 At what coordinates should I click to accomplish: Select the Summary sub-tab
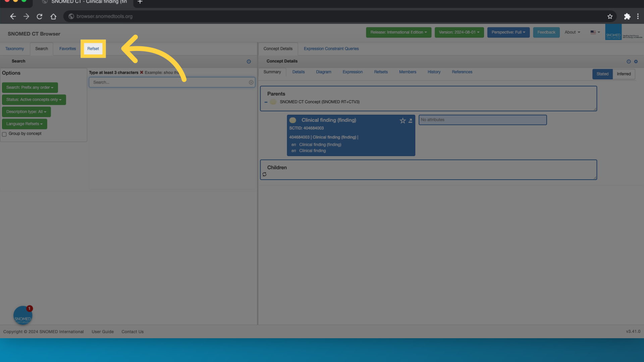[x=272, y=72]
